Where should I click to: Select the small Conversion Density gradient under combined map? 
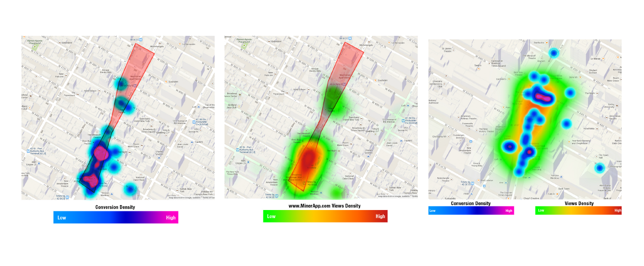tap(471, 210)
